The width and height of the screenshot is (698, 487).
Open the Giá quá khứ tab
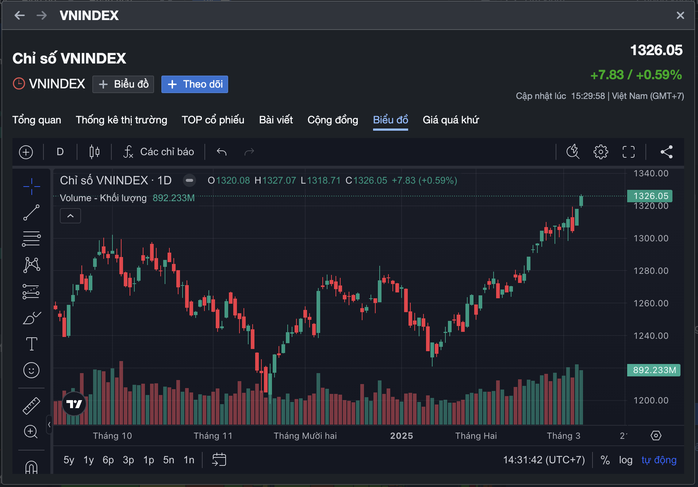click(450, 120)
